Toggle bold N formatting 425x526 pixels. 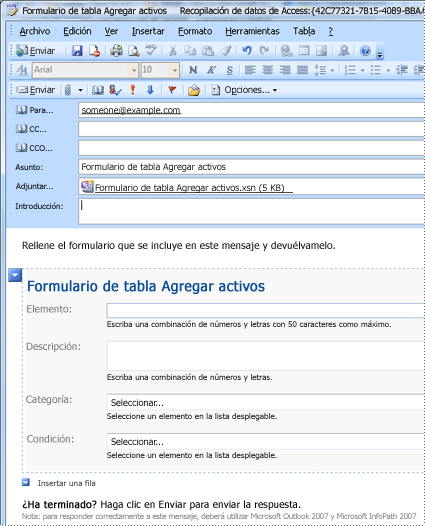(193, 70)
